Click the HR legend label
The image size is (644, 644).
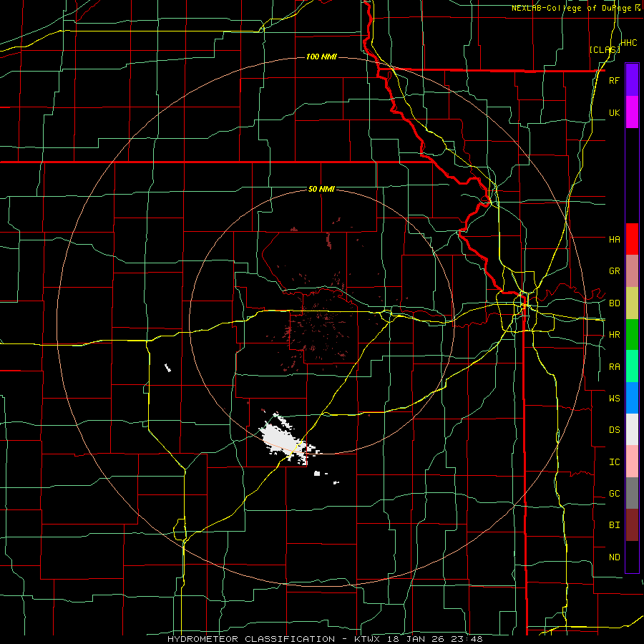pos(614,335)
